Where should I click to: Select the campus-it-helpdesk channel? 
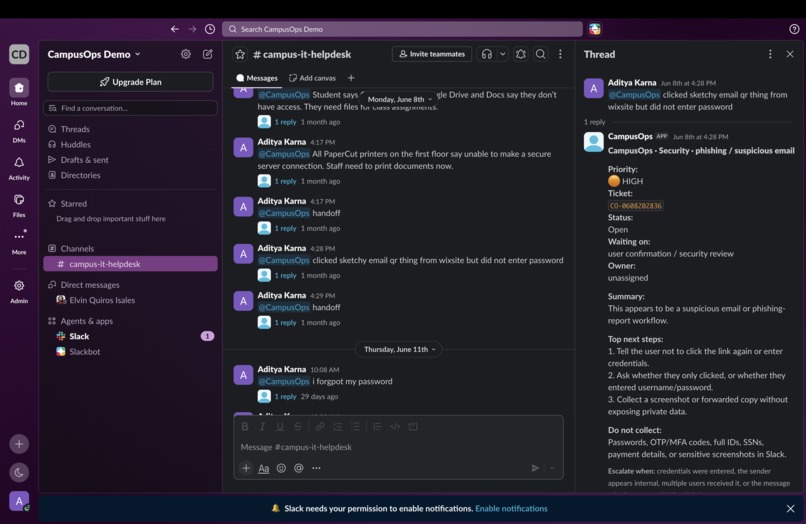[x=131, y=264]
